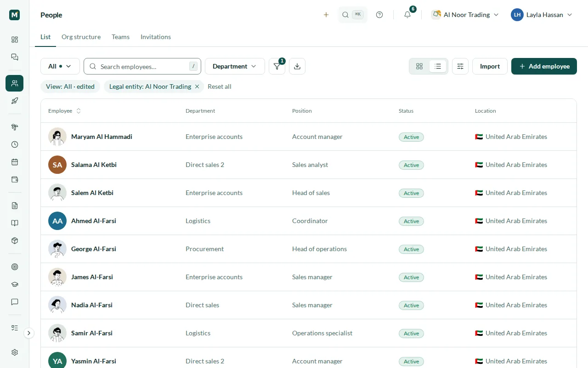This screenshot has width=588, height=368.
Task: Click the Reset all link
Action: [x=220, y=86]
